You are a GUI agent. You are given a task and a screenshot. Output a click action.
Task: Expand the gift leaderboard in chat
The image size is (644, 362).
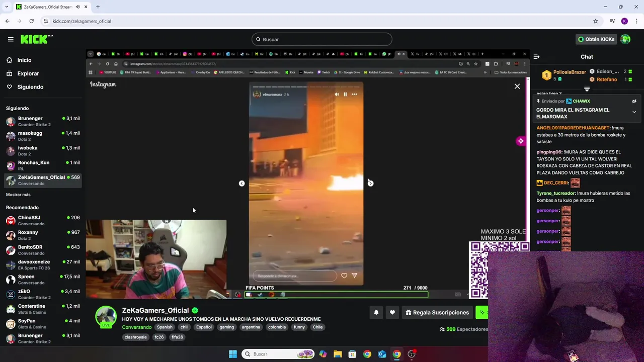point(587,89)
